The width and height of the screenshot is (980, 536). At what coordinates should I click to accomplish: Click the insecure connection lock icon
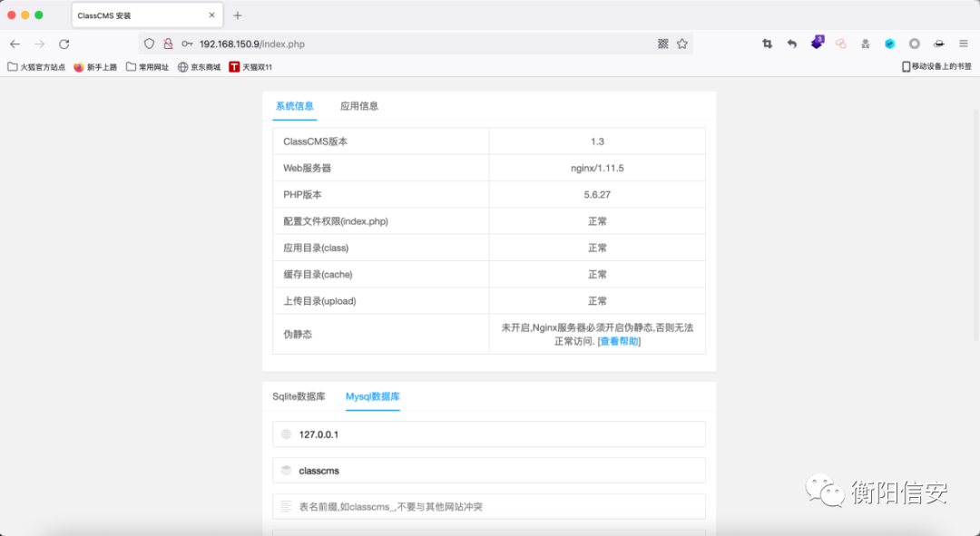[168, 44]
